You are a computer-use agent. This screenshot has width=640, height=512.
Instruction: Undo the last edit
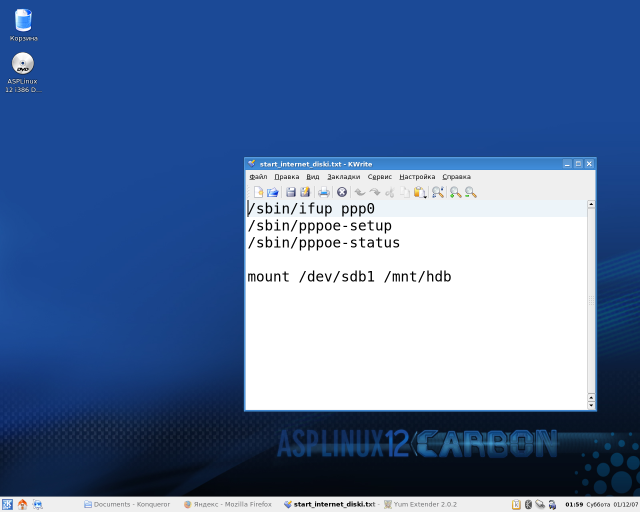(360, 192)
